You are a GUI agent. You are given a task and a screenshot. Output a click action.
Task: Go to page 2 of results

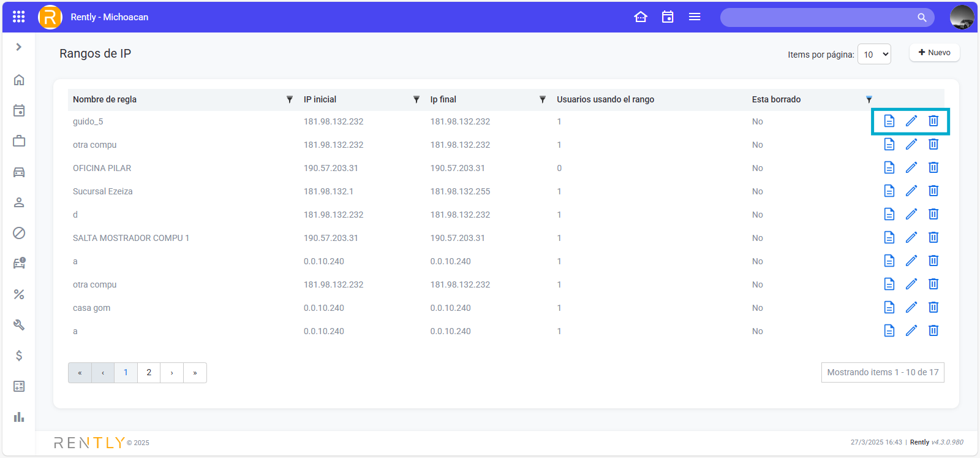tap(149, 373)
